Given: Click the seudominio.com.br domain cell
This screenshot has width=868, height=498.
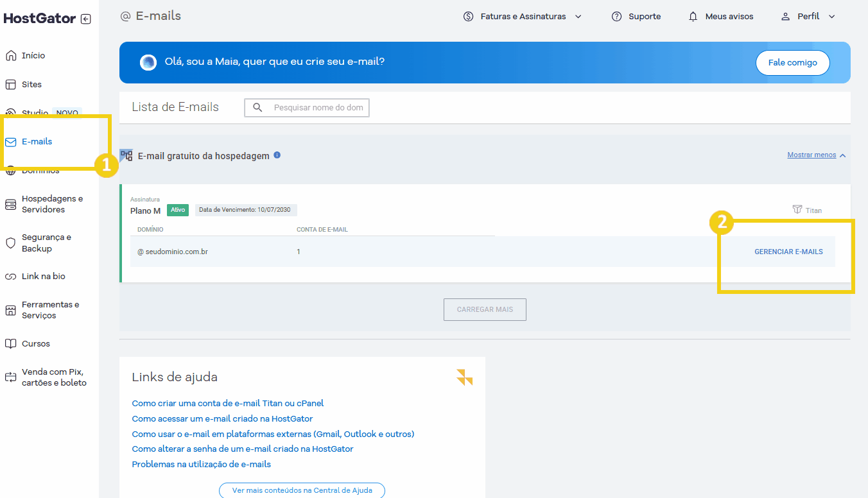Looking at the screenshot, I should tap(172, 252).
